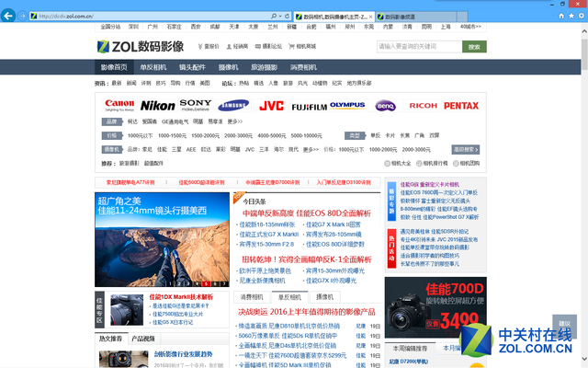This screenshot has width=588, height=368.
Task: Click the ZOL数码影像 logo
Action: [141, 47]
